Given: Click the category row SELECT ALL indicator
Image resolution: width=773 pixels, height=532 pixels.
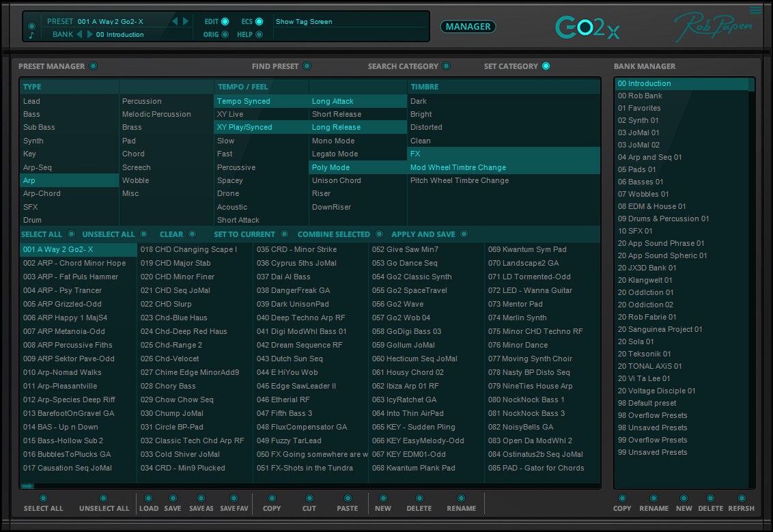Looking at the screenshot, I should pyautogui.click(x=71, y=234).
